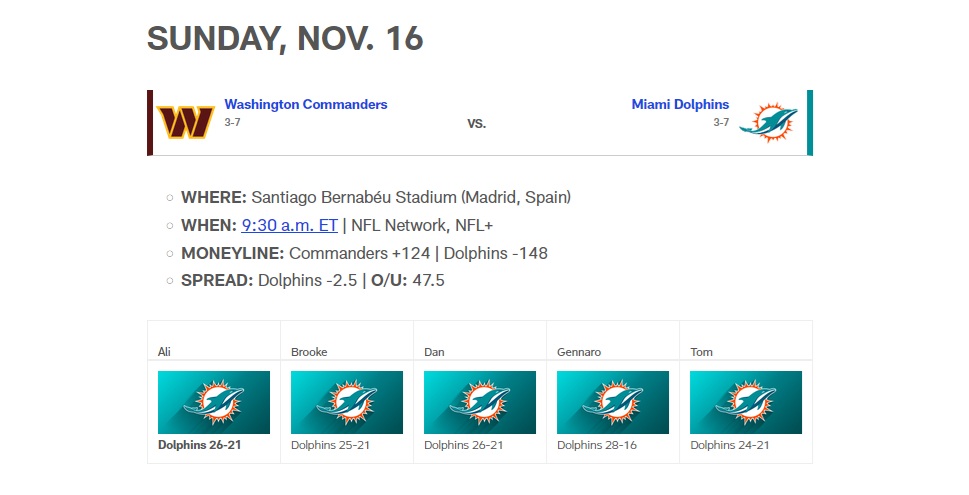Click the Ali column header
This screenshot has width=969, height=495.
pyautogui.click(x=165, y=352)
